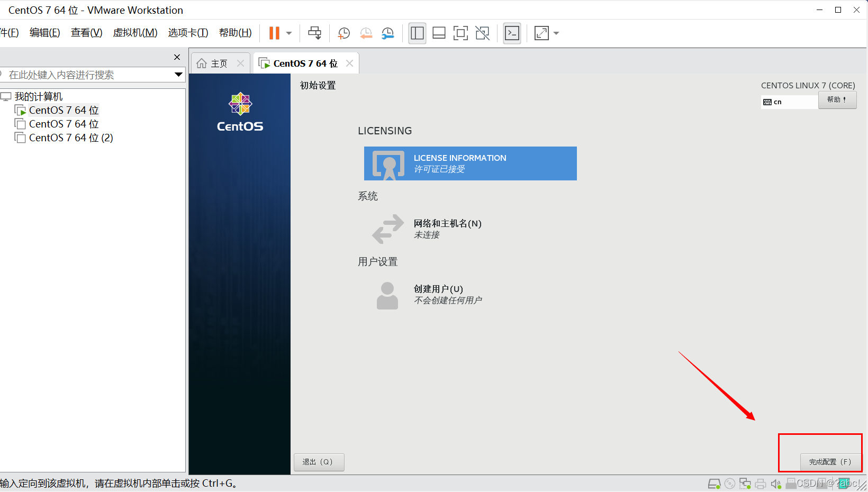This screenshot has height=492, width=868.
Task: Click the CD/DVD drive status icon
Action: pos(730,484)
